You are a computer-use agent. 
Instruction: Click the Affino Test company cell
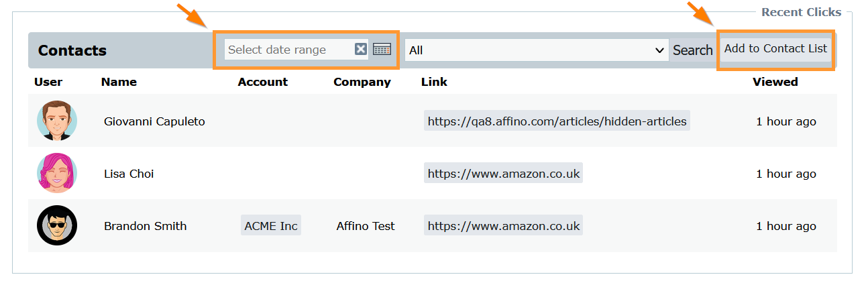[366, 226]
